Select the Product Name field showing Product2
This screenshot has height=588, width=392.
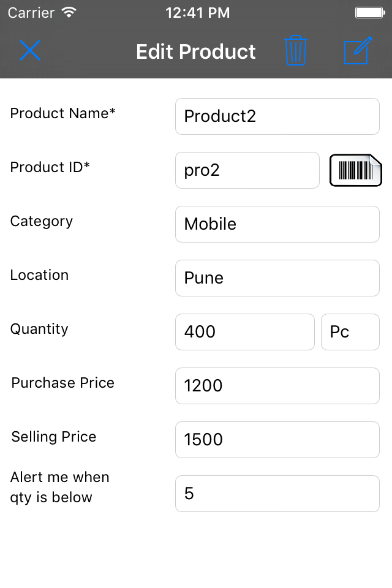pos(277,116)
